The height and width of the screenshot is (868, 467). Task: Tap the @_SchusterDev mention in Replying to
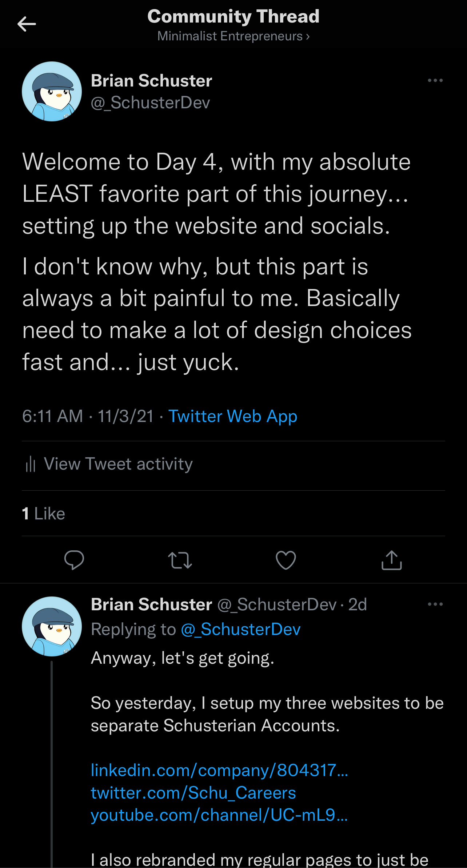240,629
